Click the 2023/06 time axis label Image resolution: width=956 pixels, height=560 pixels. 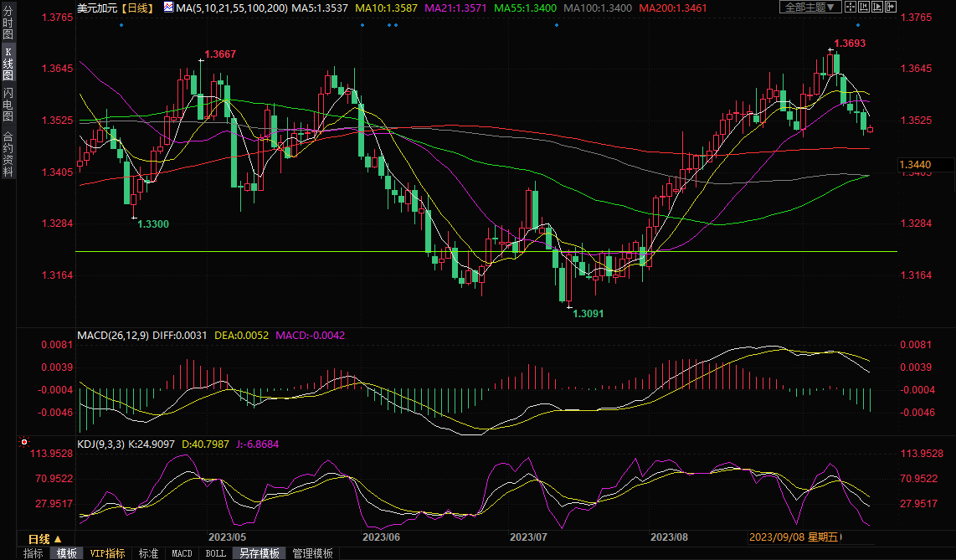coord(381,537)
